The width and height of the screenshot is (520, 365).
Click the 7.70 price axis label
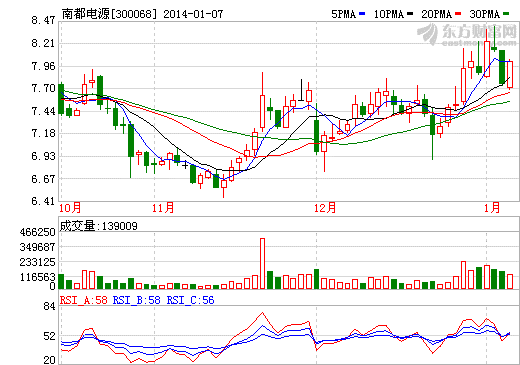pyautogui.click(x=43, y=89)
